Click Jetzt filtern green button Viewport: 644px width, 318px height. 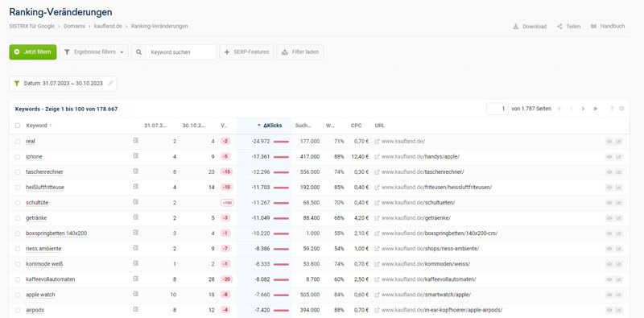(x=33, y=52)
